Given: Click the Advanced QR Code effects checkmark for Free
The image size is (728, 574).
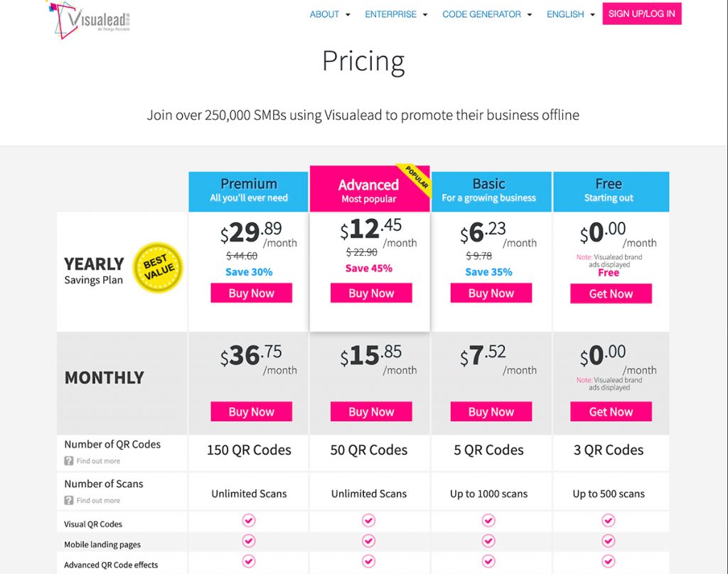Looking at the screenshot, I should pyautogui.click(x=609, y=561).
